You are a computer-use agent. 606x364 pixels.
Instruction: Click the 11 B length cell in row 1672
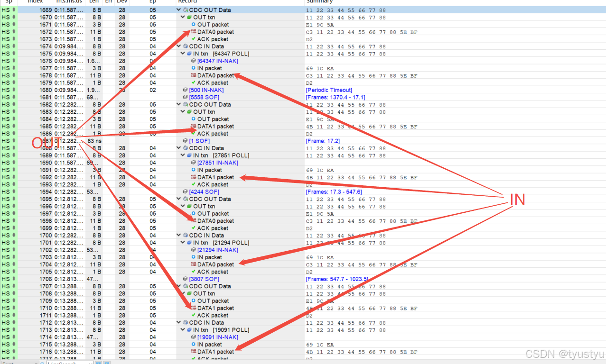(x=96, y=32)
